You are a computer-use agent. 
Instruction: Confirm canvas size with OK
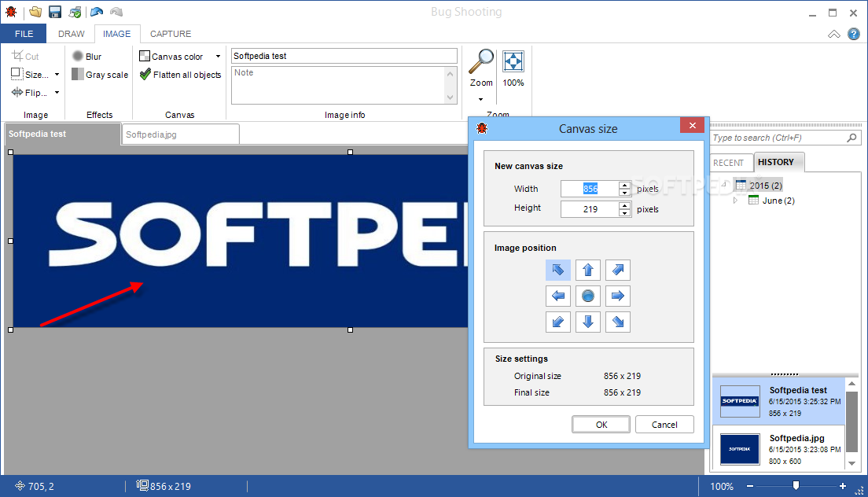click(601, 425)
